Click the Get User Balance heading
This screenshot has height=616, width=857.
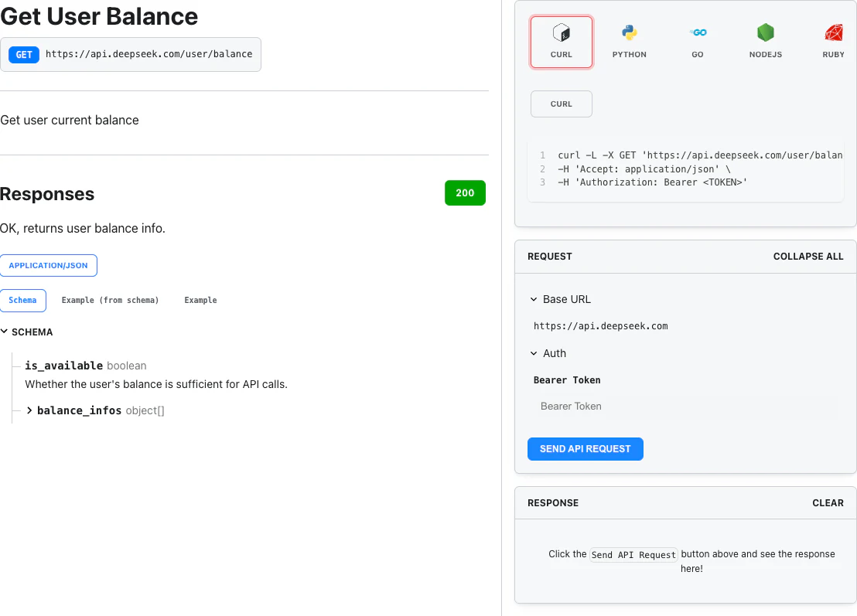point(99,15)
